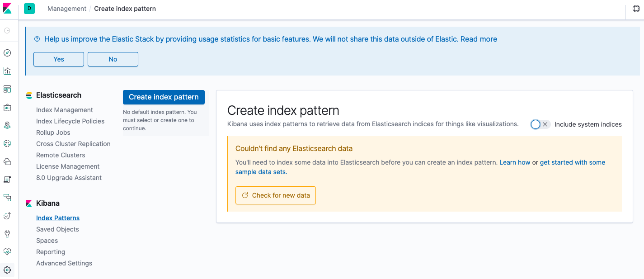This screenshot has height=279, width=644.
Task: Decline usage statistics with No button
Action: coord(113,59)
